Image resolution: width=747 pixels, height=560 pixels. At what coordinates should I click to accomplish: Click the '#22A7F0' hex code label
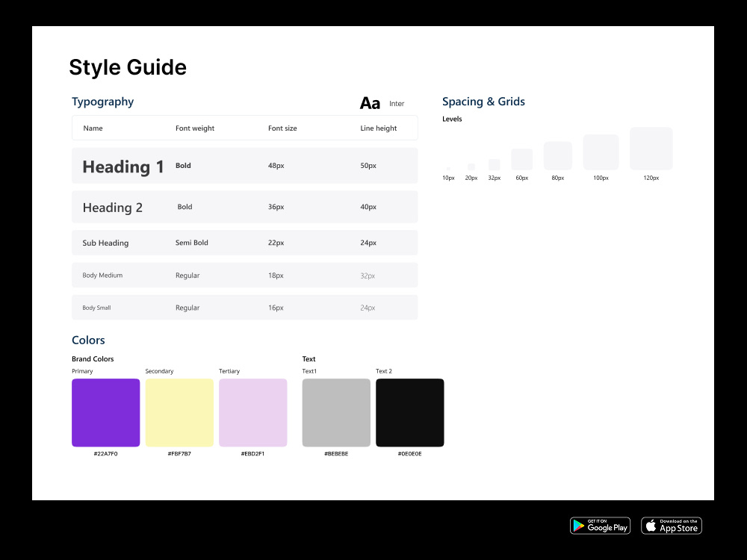tap(106, 454)
